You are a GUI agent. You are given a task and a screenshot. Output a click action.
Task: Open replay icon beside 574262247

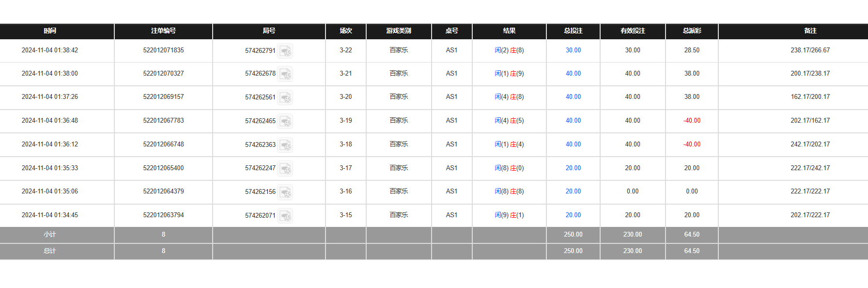[x=285, y=169]
